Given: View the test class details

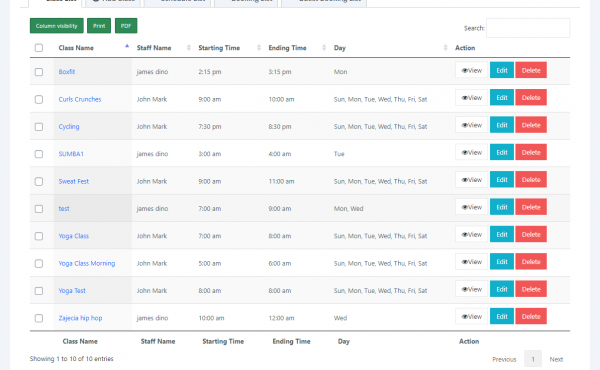Looking at the screenshot, I should tap(471, 207).
